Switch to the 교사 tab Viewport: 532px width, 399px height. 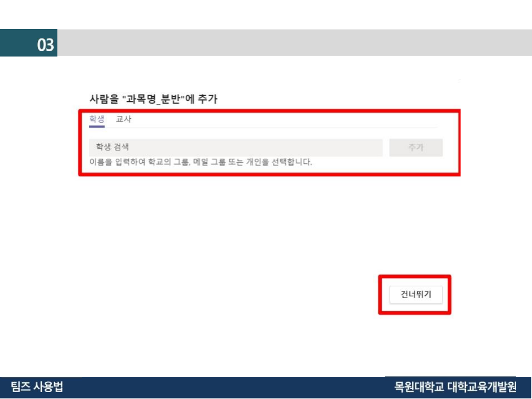click(124, 119)
